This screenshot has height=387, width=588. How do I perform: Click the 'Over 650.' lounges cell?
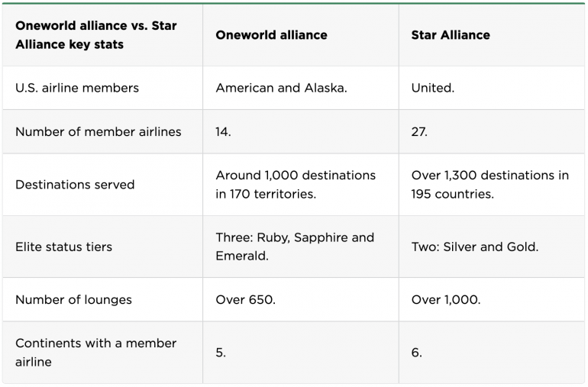click(245, 299)
